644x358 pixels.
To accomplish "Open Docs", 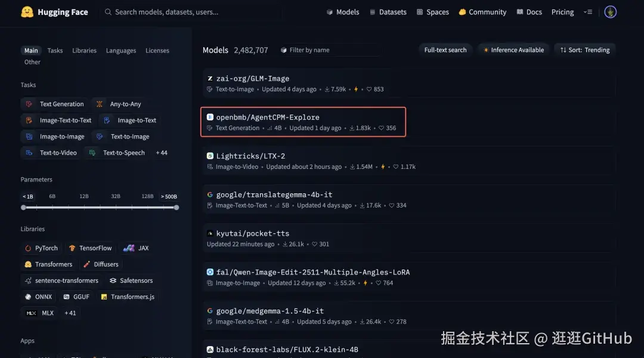I will [529, 12].
